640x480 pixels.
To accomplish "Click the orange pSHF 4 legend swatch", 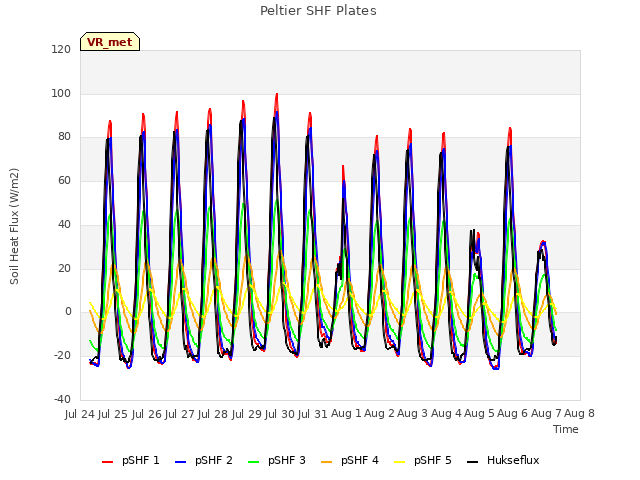I will pyautogui.click(x=327, y=462).
